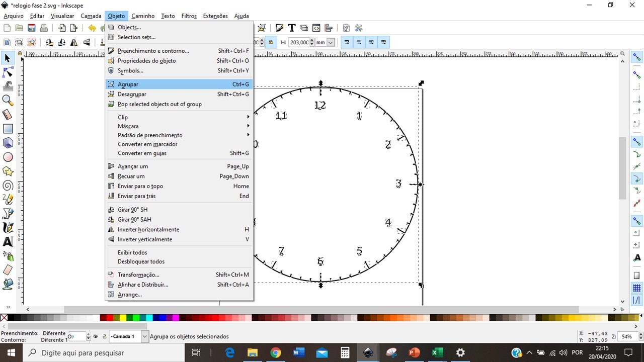Select the Node editing tool
Screen dimensions: 644x362
coord(8,72)
